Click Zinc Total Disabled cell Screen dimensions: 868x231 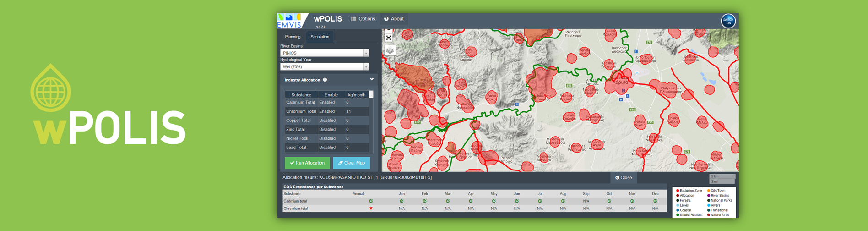[331, 129]
